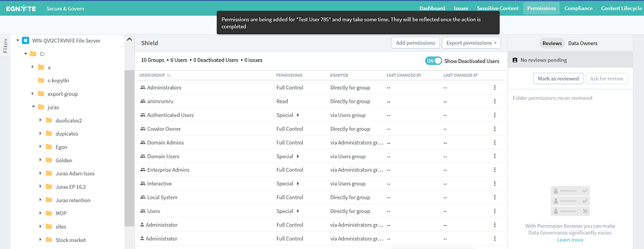Screen dimensions: 644x249
Task: Click the tree scroll-up arrow
Action: pyautogui.click(x=129, y=40)
